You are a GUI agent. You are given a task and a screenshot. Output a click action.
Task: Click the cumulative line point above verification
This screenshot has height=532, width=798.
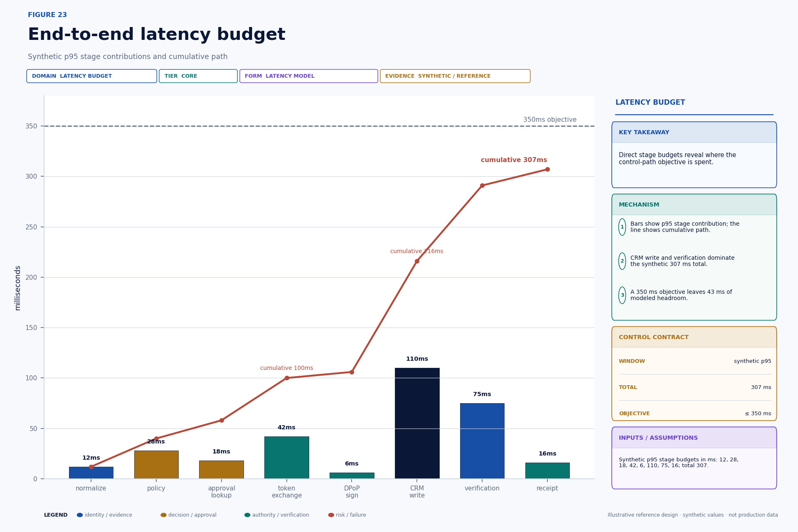[x=482, y=185]
